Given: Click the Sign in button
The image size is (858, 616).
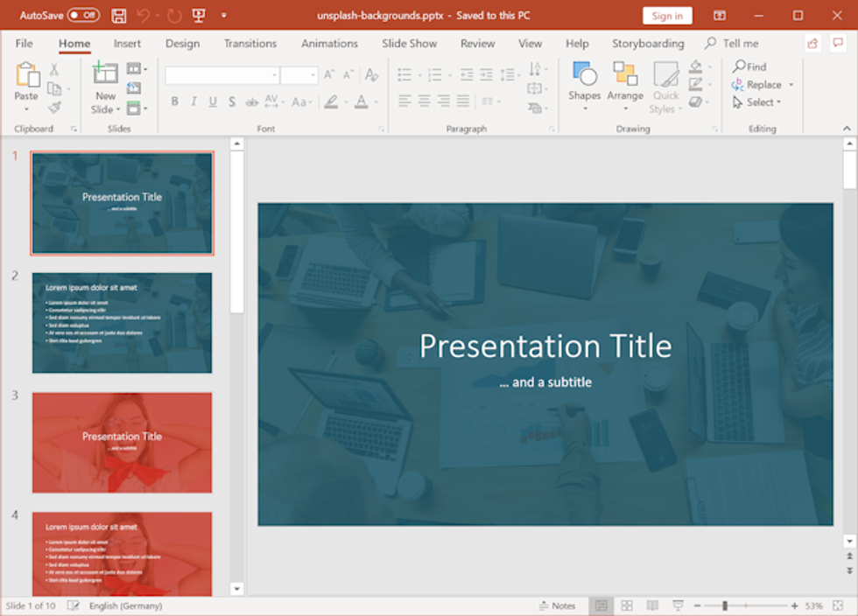Looking at the screenshot, I should pos(666,15).
